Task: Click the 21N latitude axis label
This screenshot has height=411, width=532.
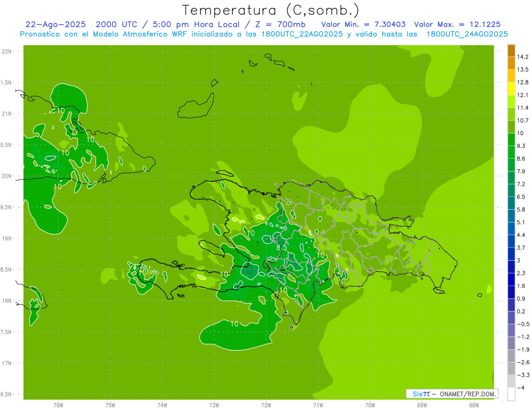Action: click(x=7, y=114)
